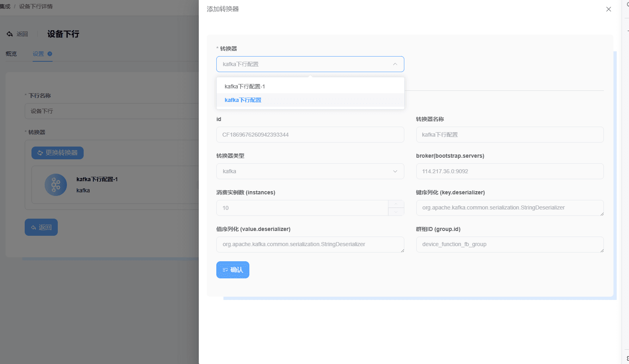Click the value.deserializer text area

pyautogui.click(x=310, y=245)
